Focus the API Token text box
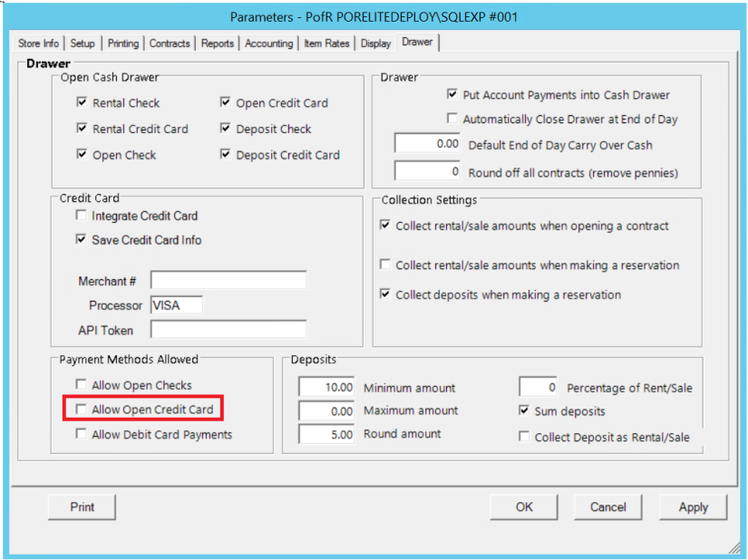 pyautogui.click(x=228, y=329)
